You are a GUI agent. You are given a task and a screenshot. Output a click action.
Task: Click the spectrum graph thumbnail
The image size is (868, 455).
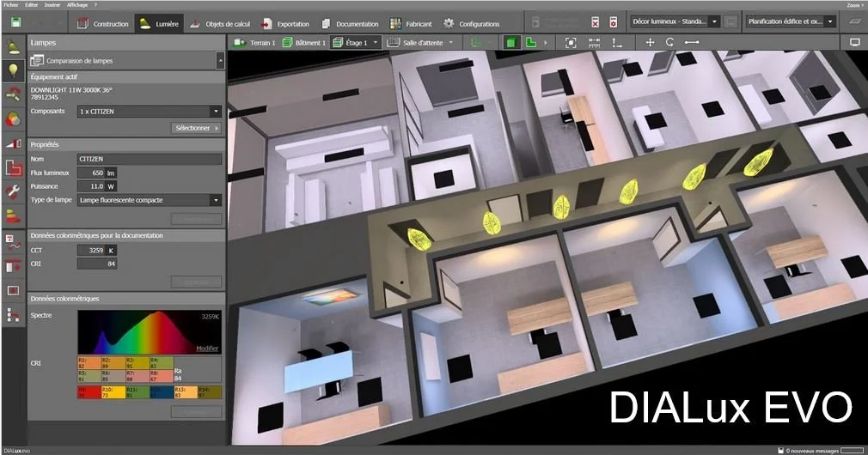[x=150, y=331]
